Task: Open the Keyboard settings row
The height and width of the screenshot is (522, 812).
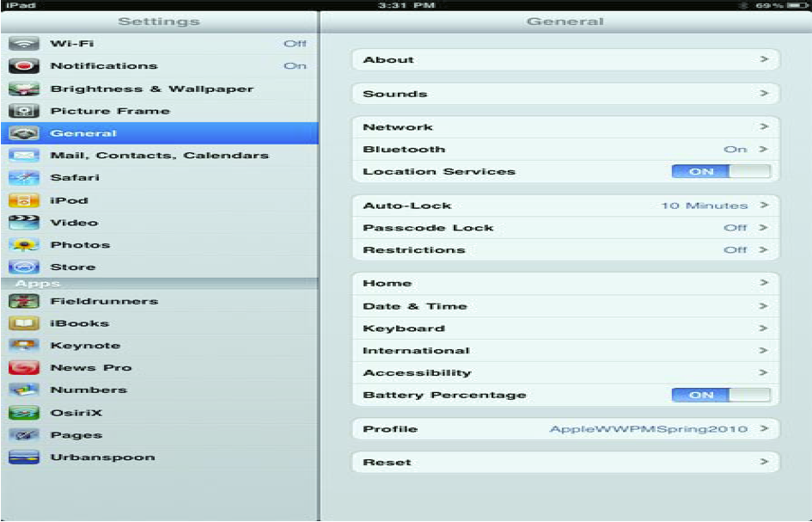Action: coord(565,329)
